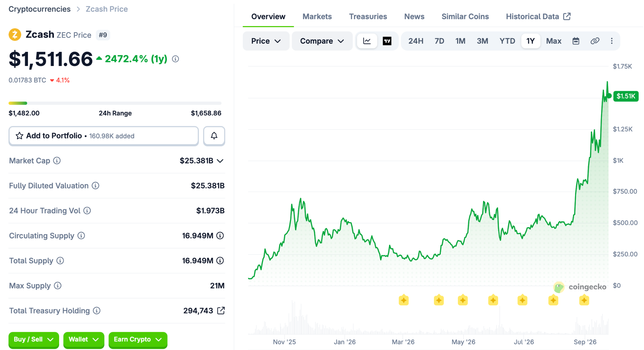
Task: Click the $1,482.00 24h low value
Action: coord(24,113)
